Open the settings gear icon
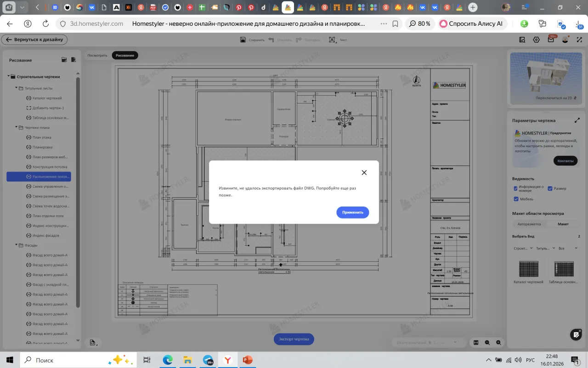The height and width of the screenshot is (368, 588). [536, 40]
